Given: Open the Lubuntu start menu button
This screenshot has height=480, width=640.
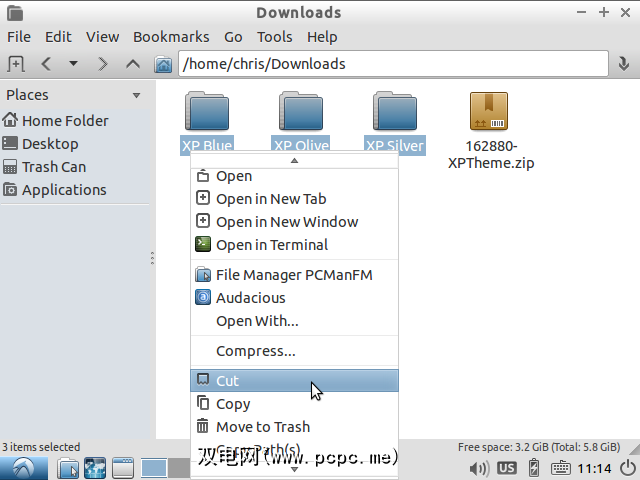Looking at the screenshot, I should pyautogui.click(x=24, y=468).
